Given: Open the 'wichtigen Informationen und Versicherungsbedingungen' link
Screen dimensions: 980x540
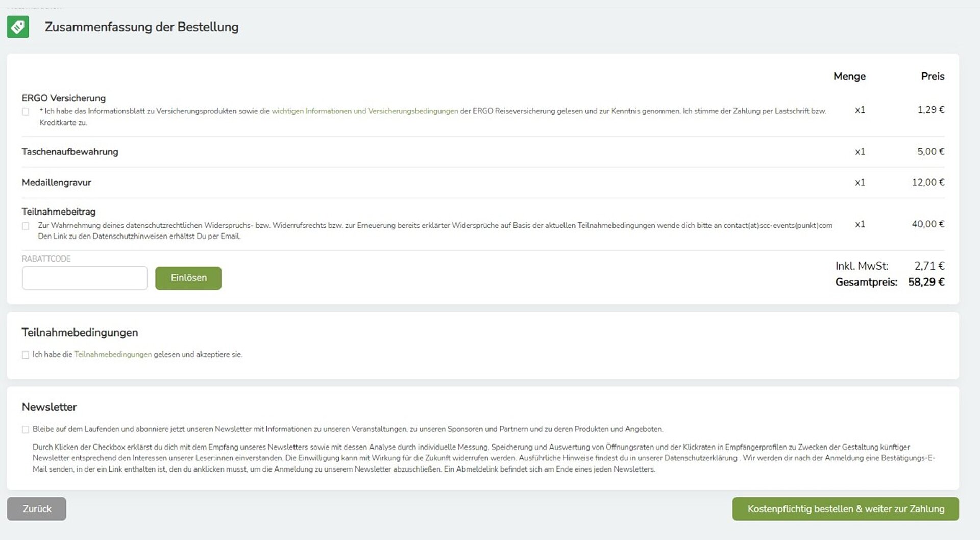Looking at the screenshot, I should coord(364,111).
